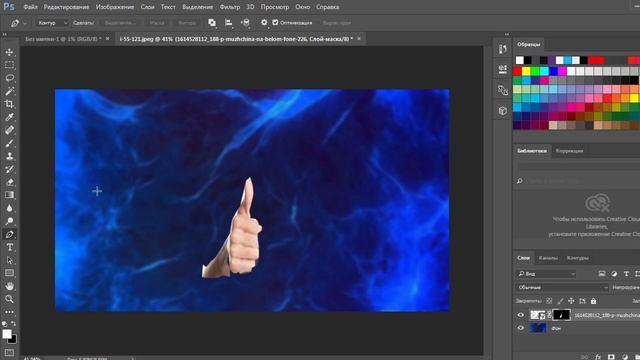Toggle the Оптимизация checkbox
The image size is (640, 360).
click(x=275, y=22)
